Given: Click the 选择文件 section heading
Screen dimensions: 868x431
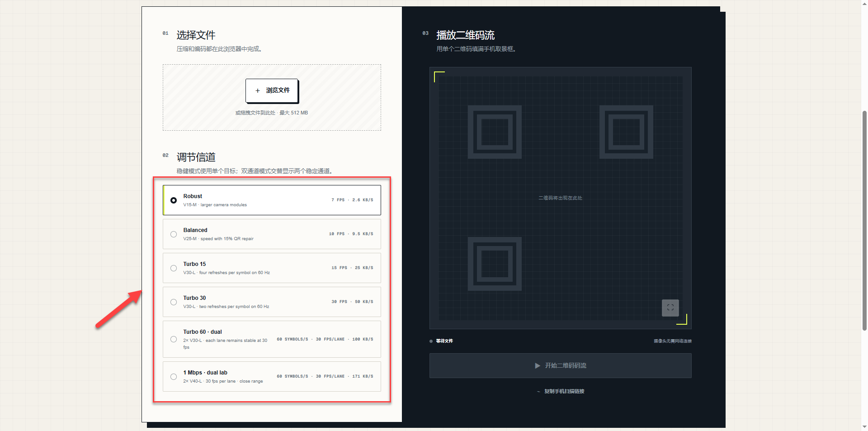Looking at the screenshot, I should (x=196, y=35).
